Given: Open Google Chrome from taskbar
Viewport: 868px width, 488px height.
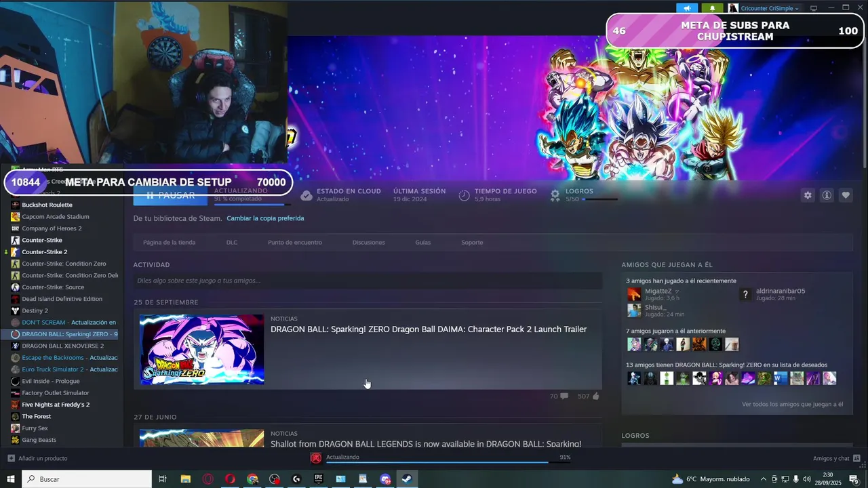Looking at the screenshot, I should tap(252, 479).
